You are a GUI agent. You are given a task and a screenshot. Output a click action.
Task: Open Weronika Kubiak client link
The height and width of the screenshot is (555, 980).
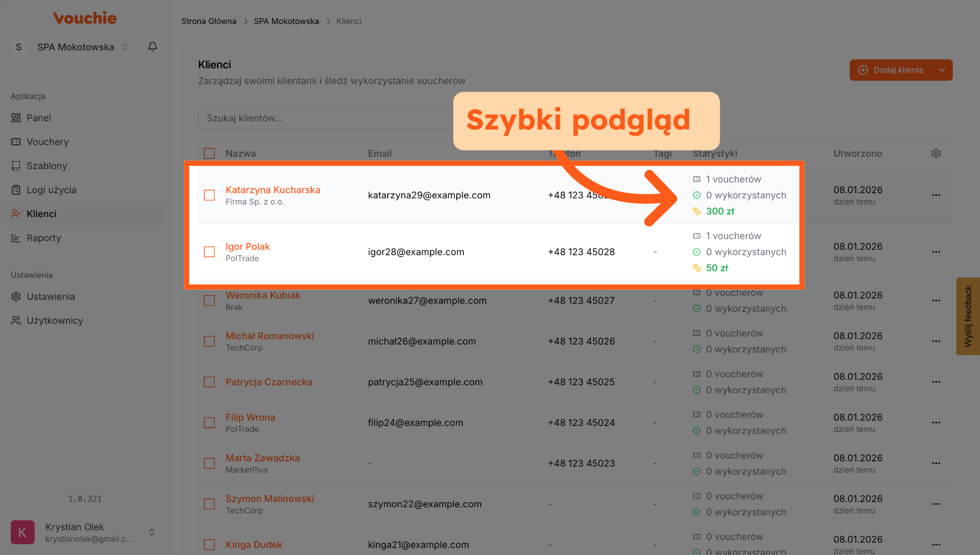[262, 295]
